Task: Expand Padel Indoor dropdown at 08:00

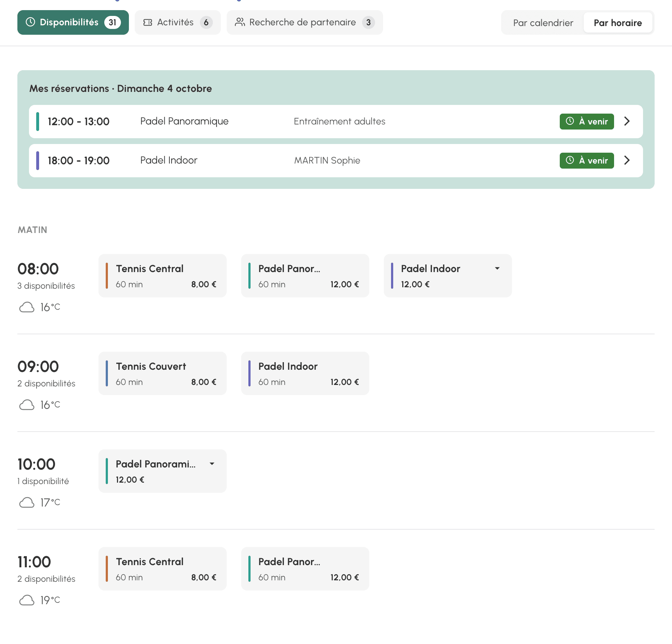Action: 497,268
